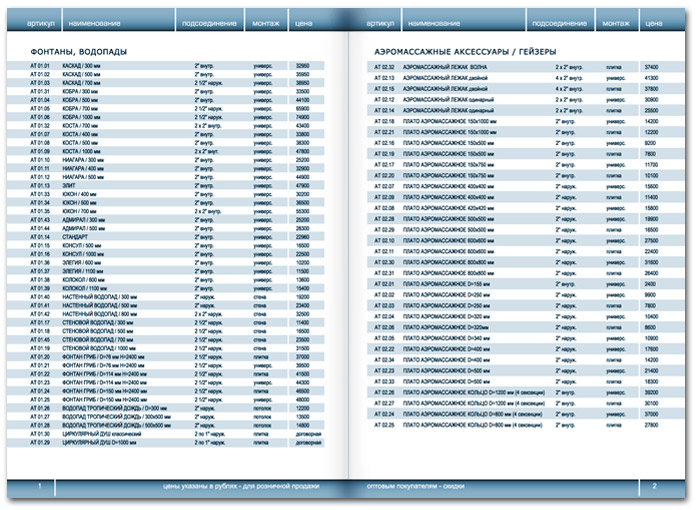Click 'СТЕНОВОЙ ВОДОПАД / 1000 мм'
Image resolution: width=700 pixels, height=510 pixels.
tap(99, 348)
